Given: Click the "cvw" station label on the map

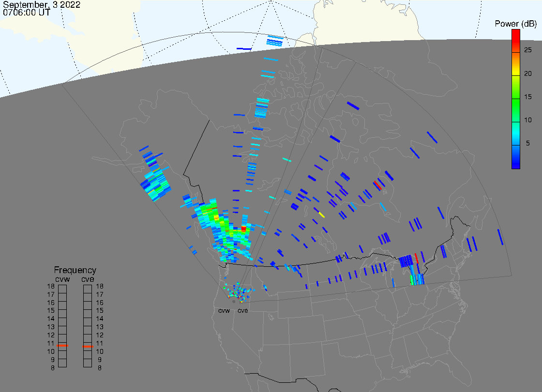Looking at the screenshot, I should coord(224,311).
